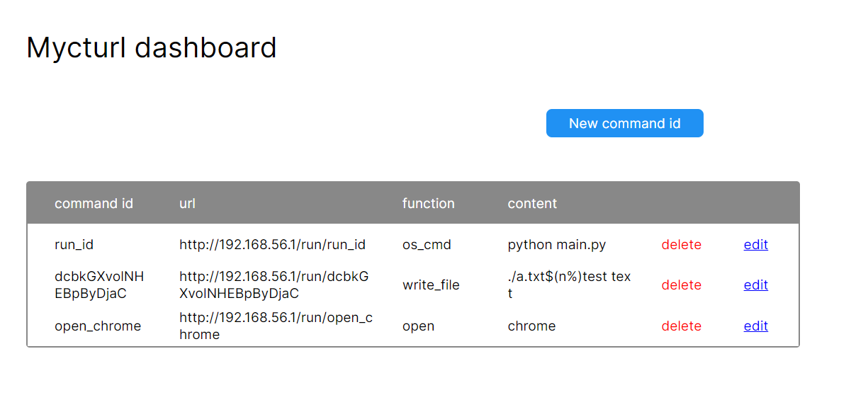Click the 'command id' column header
This screenshot has height=407, width=868.
(x=94, y=204)
